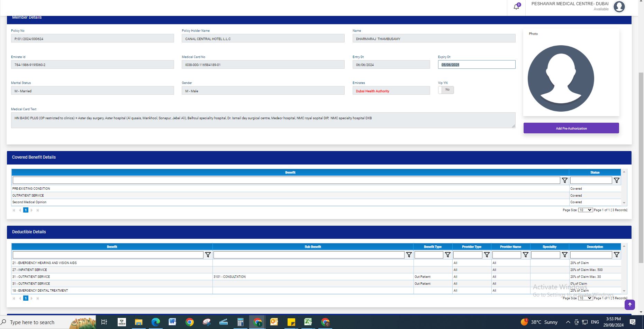644x329 pixels.
Task: Select page 1 in Deductible Details pager
Action: tap(26, 298)
